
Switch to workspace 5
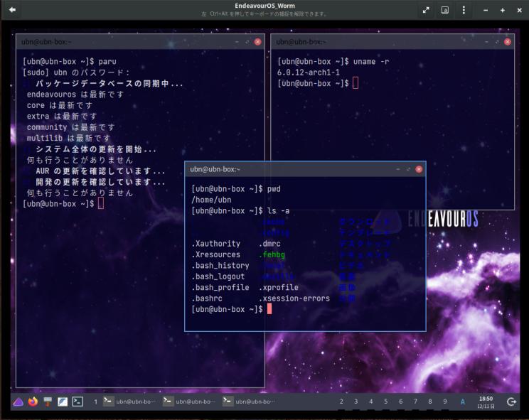pyautogui.click(x=385, y=402)
